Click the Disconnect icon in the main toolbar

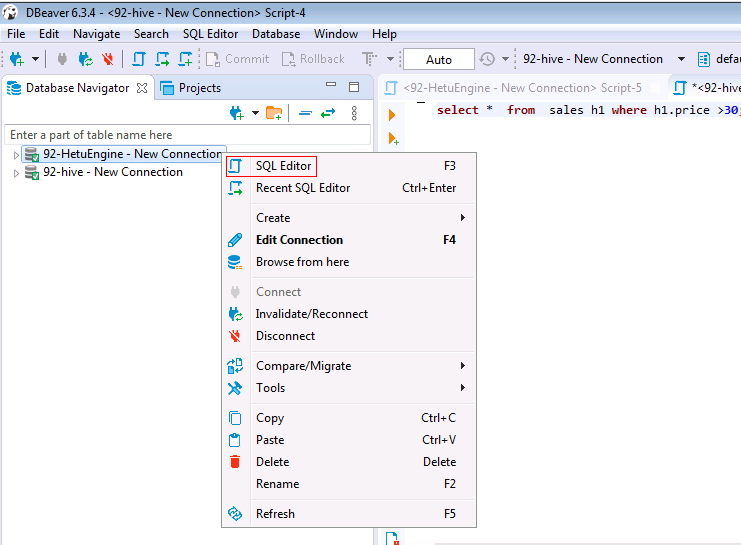[x=107, y=59]
